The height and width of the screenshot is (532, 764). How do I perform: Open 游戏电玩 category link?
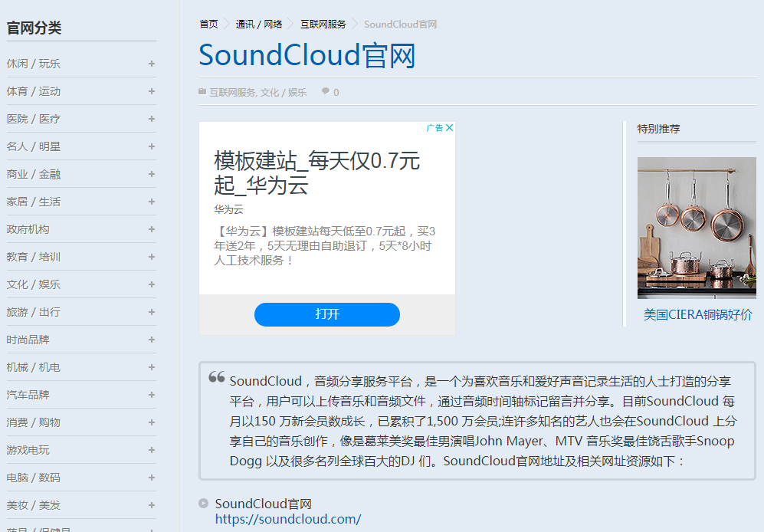(28, 450)
